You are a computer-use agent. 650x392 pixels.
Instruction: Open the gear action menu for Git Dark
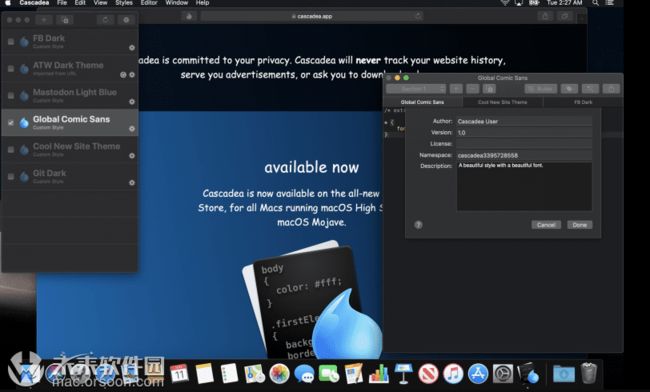132,183
